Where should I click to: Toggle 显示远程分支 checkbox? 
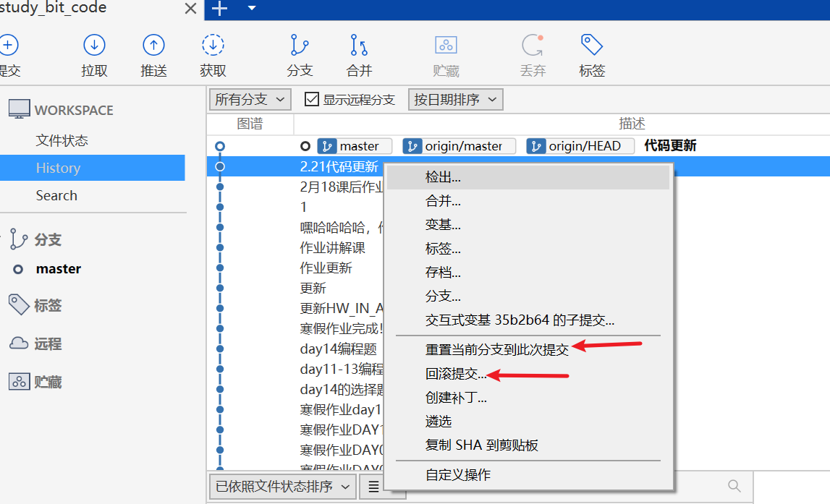pyautogui.click(x=312, y=99)
